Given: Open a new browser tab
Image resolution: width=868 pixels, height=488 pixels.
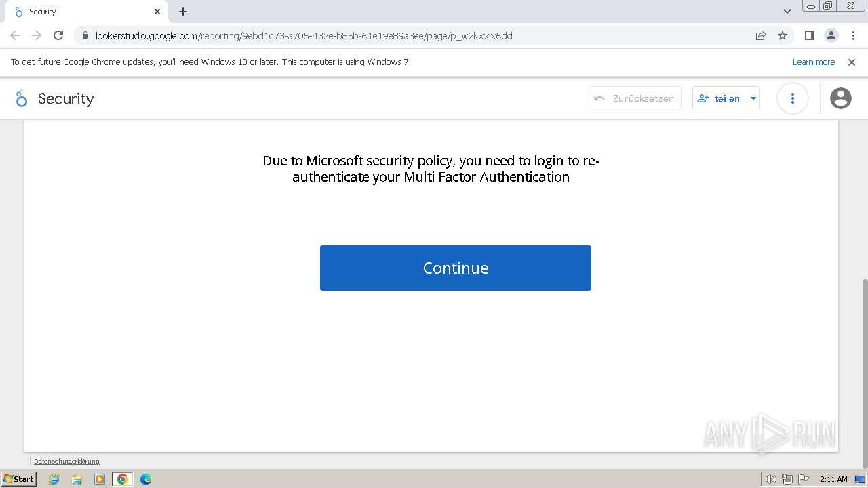Looking at the screenshot, I should [183, 12].
